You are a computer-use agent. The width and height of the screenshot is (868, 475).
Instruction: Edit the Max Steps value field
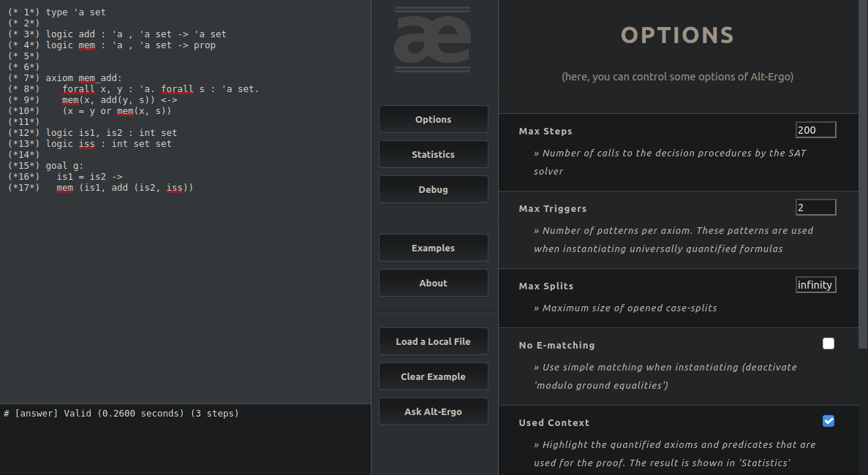[815, 130]
